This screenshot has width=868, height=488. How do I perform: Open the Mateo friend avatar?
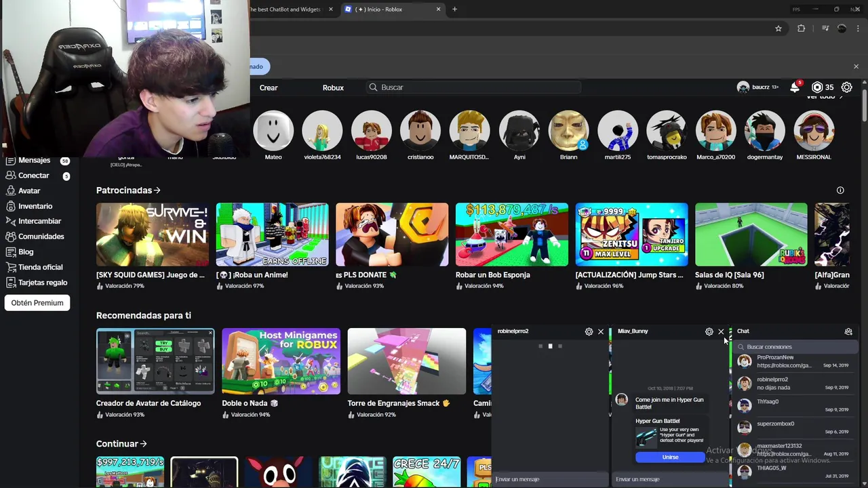click(x=273, y=130)
